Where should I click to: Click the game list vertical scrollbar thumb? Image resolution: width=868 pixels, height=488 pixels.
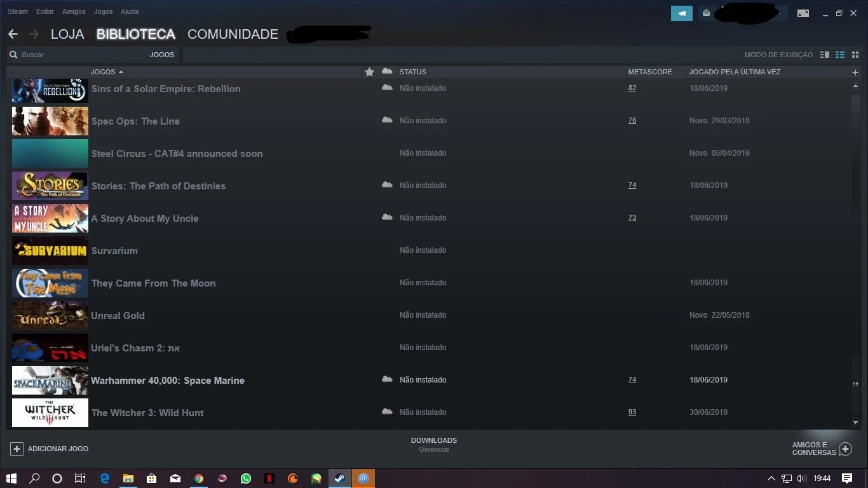click(855, 384)
